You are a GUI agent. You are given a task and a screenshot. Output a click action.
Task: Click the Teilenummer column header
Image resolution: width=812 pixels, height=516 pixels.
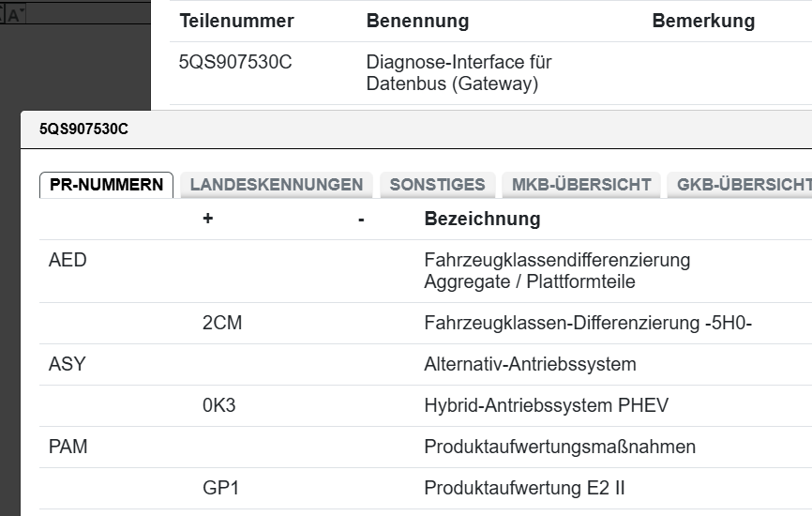click(236, 21)
